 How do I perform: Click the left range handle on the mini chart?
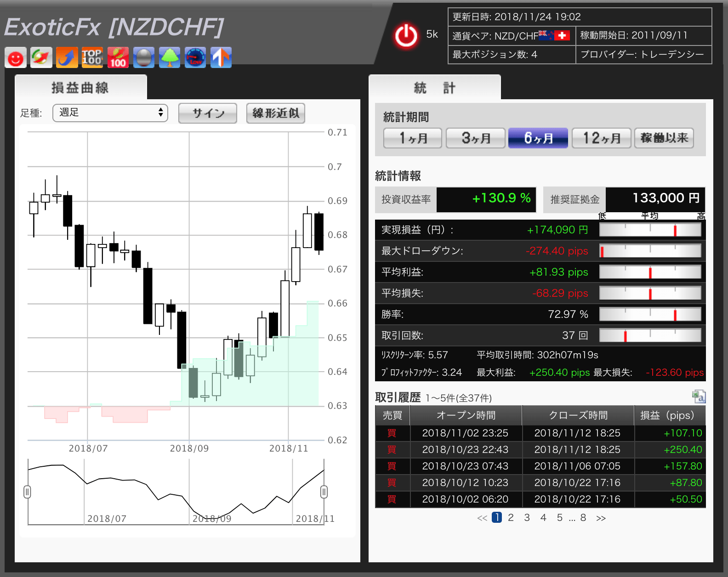27,492
